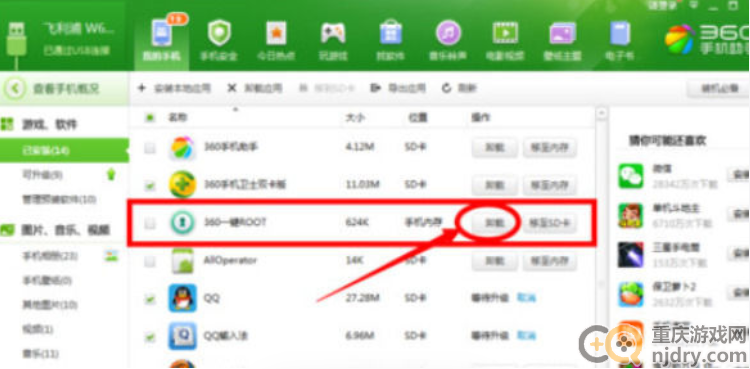This screenshot has width=750, height=369.
Task: Click the QQ penguin app icon
Action: 182,299
